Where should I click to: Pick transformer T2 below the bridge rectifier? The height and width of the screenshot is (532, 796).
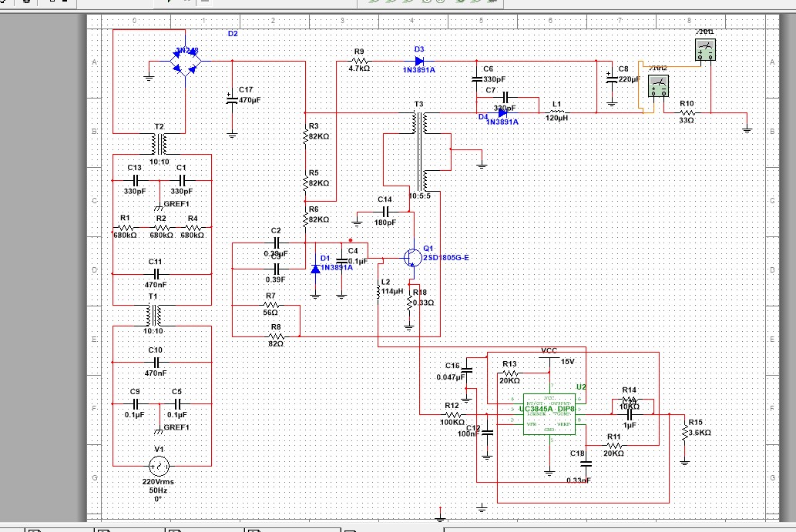[x=160, y=144]
